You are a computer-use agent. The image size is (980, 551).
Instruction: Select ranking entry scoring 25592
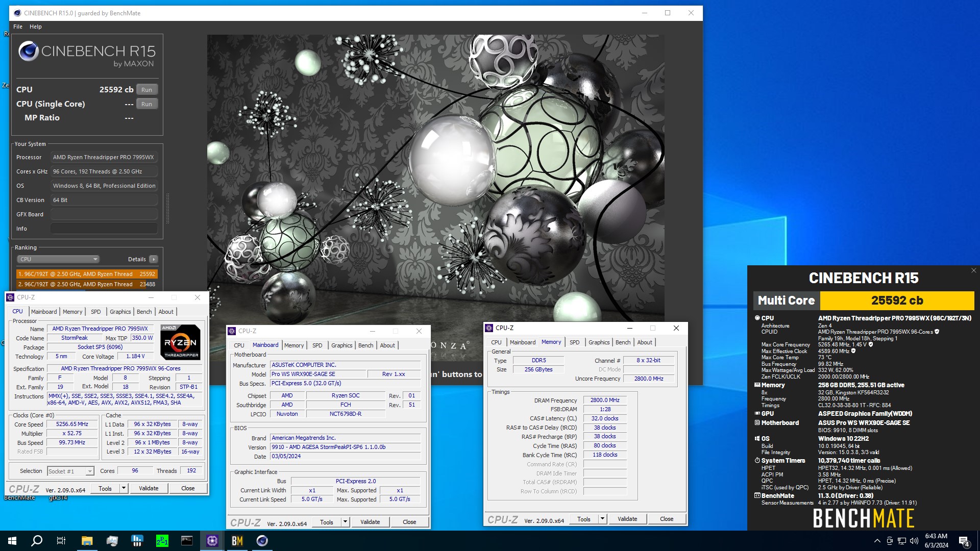[x=87, y=274]
